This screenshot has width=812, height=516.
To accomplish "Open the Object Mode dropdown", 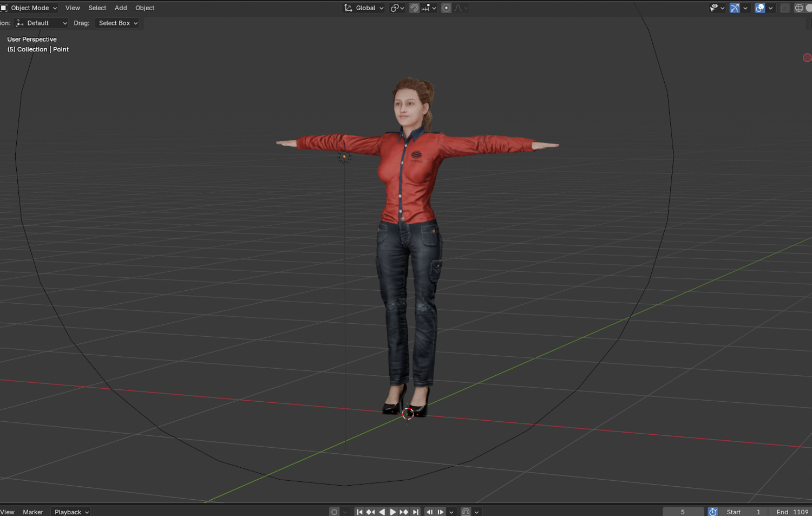I will pyautogui.click(x=30, y=8).
